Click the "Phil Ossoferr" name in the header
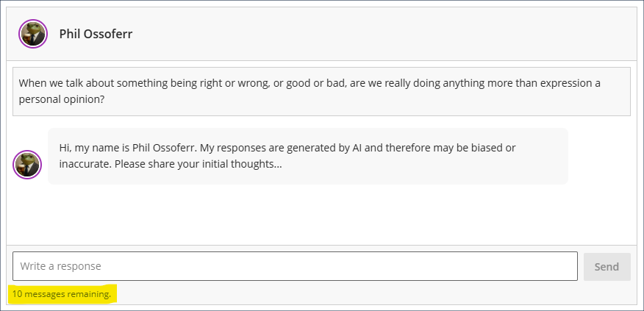 point(96,34)
